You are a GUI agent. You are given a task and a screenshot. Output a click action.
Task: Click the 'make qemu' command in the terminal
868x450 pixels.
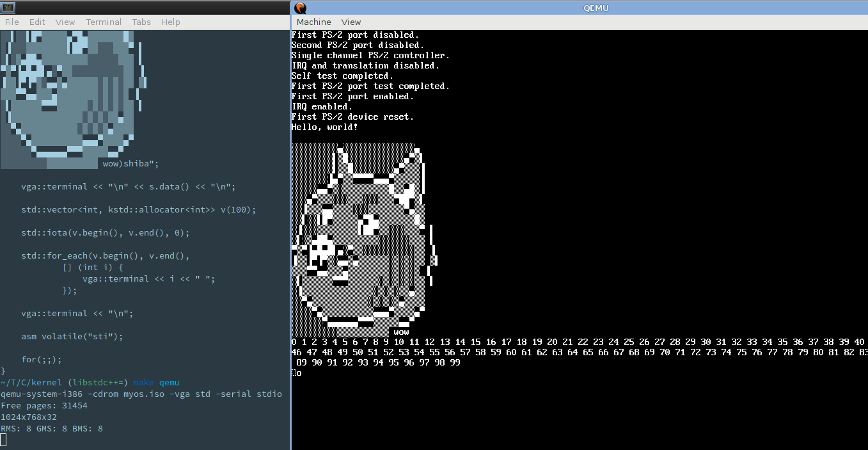pos(157,382)
